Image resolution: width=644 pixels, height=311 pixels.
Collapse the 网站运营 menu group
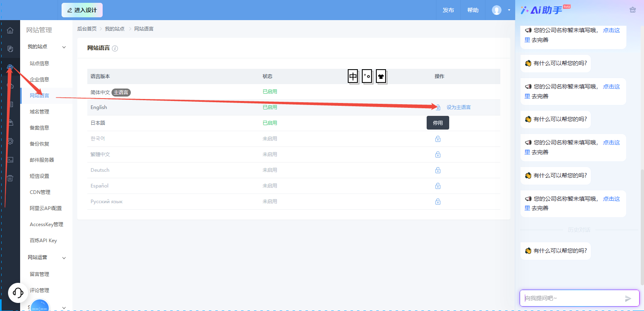(64, 258)
